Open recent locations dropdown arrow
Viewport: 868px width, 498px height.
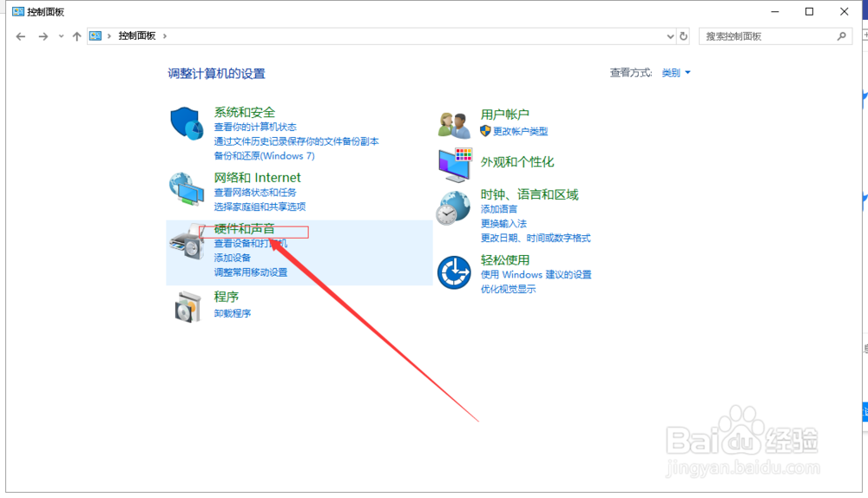click(x=61, y=36)
